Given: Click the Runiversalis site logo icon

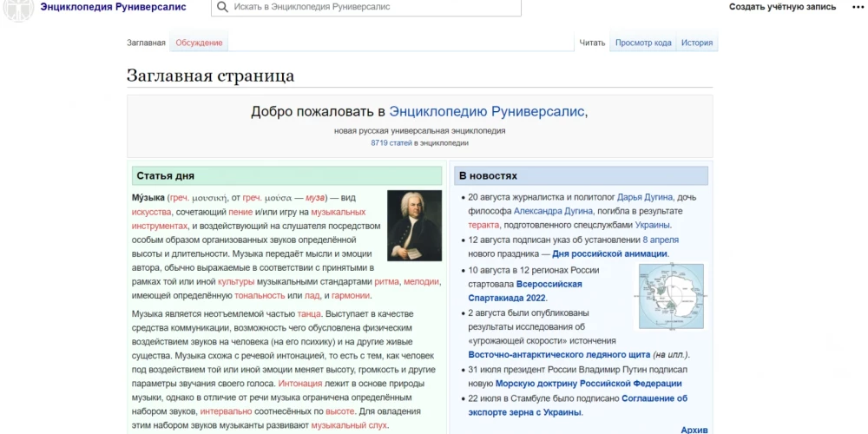Looking at the screenshot, I should point(18,8).
